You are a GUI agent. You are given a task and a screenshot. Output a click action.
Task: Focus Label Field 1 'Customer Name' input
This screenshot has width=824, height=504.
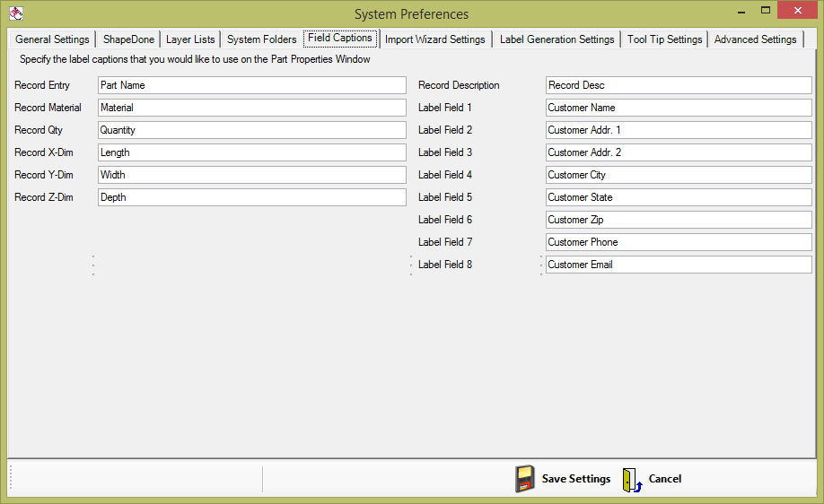pos(679,108)
